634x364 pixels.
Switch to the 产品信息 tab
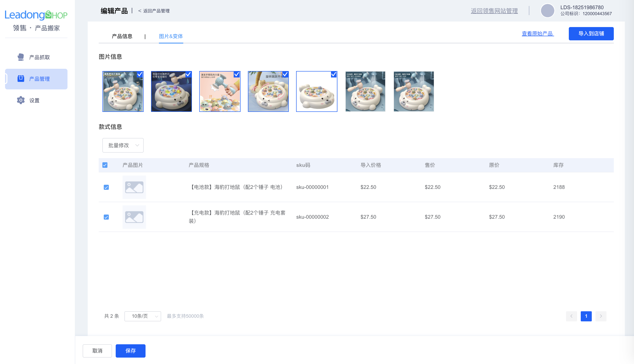point(122,36)
